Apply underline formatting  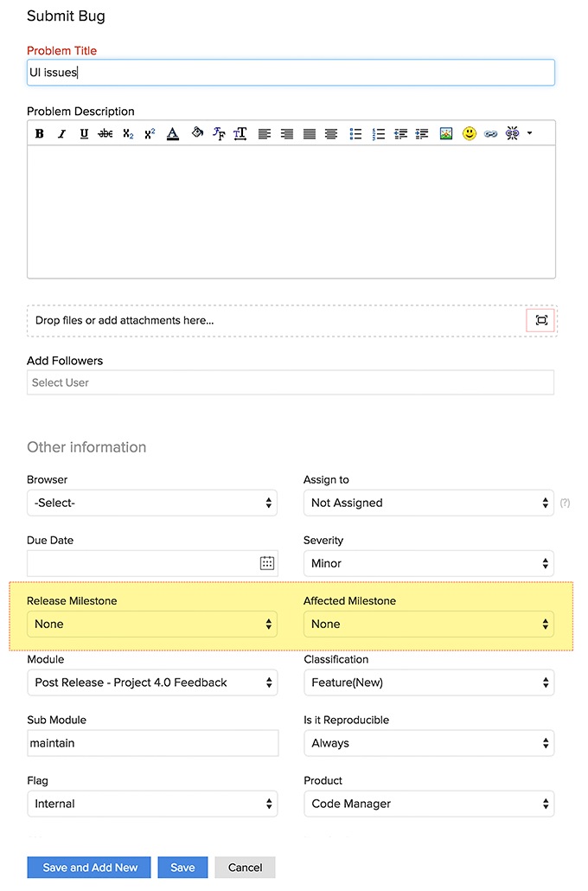tap(84, 134)
